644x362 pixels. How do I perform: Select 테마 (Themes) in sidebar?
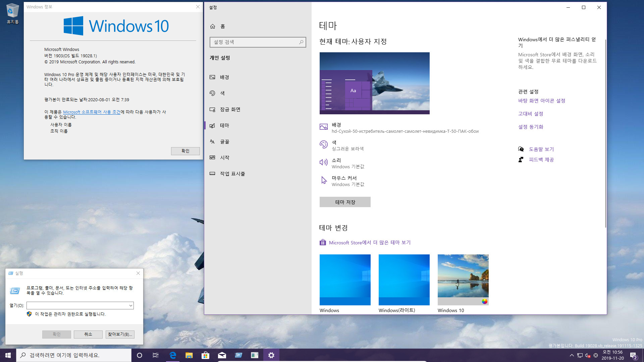(258, 126)
